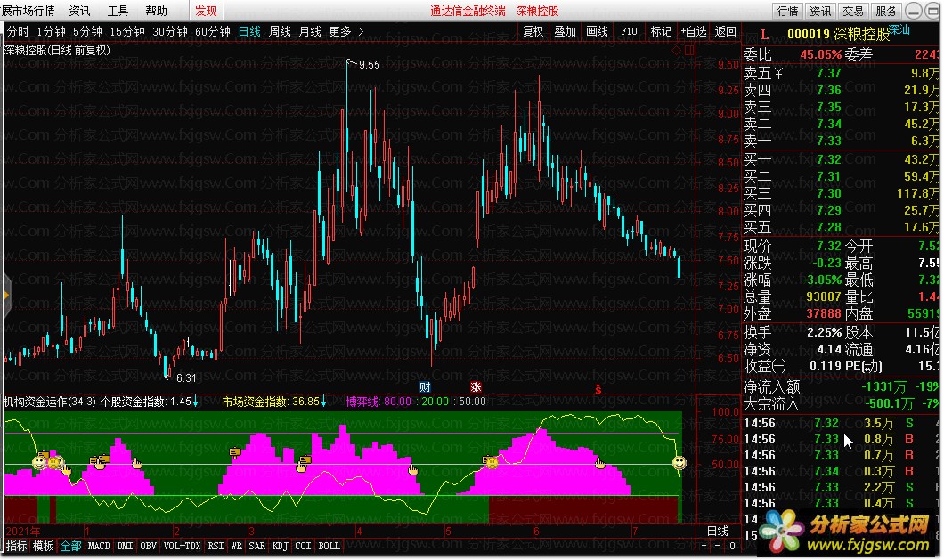The image size is (944, 560).
Task: Click stock code 000019
Action: point(809,35)
